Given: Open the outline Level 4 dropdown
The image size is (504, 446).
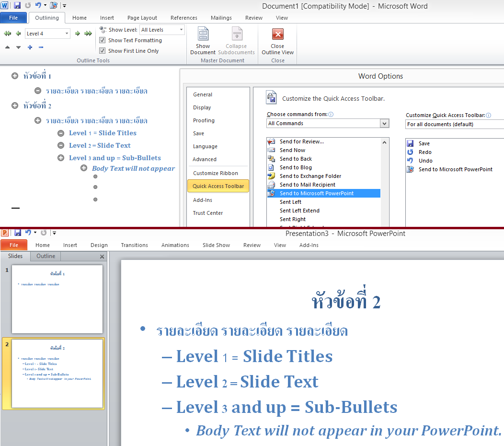Looking at the screenshot, I should 66,34.
